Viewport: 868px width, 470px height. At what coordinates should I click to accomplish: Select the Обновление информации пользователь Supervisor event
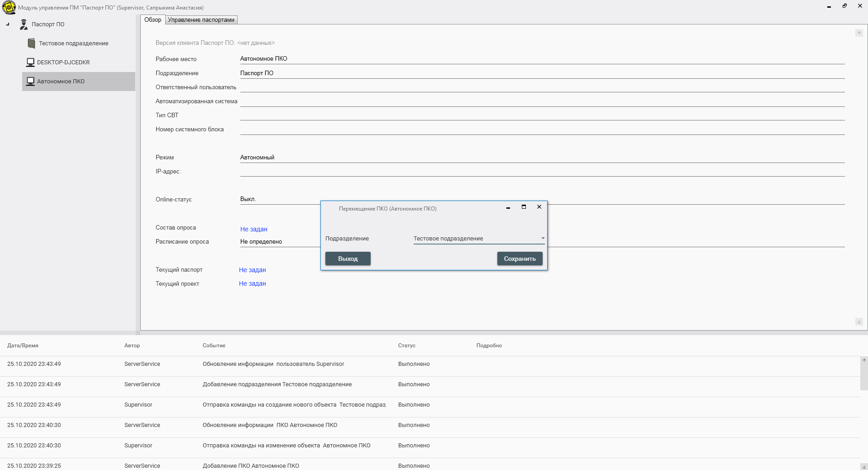pos(430,366)
